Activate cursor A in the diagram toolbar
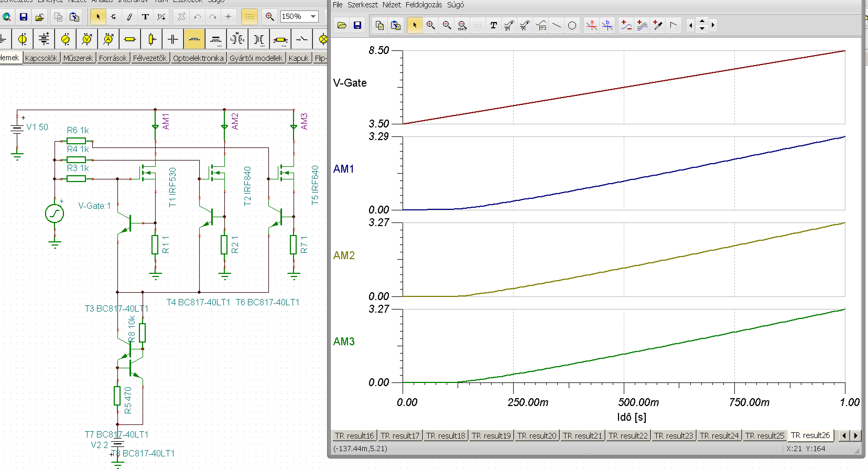 click(x=591, y=25)
